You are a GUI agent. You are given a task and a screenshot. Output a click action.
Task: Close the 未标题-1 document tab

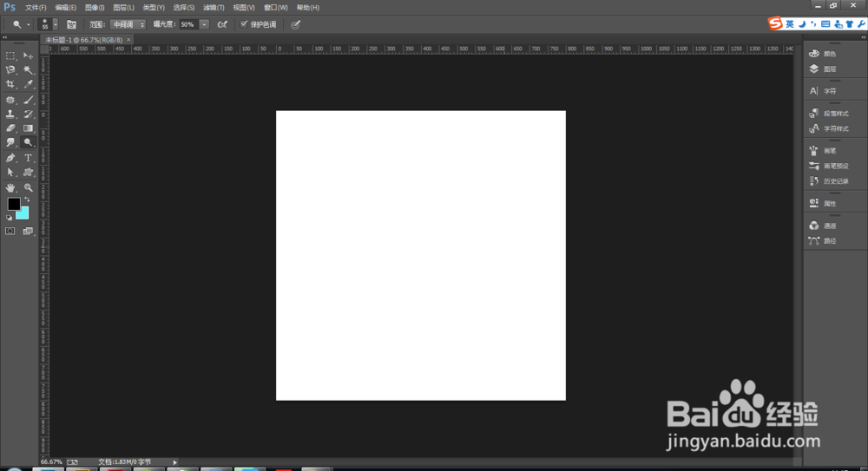(128, 40)
